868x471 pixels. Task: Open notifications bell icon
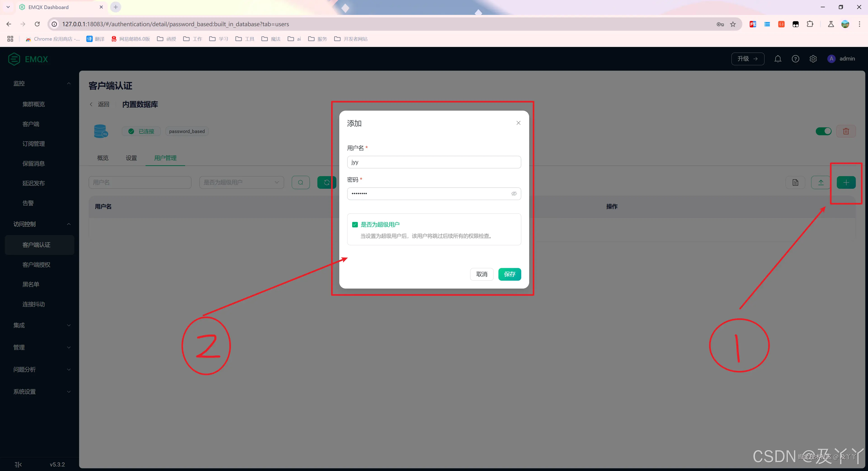[x=778, y=59]
